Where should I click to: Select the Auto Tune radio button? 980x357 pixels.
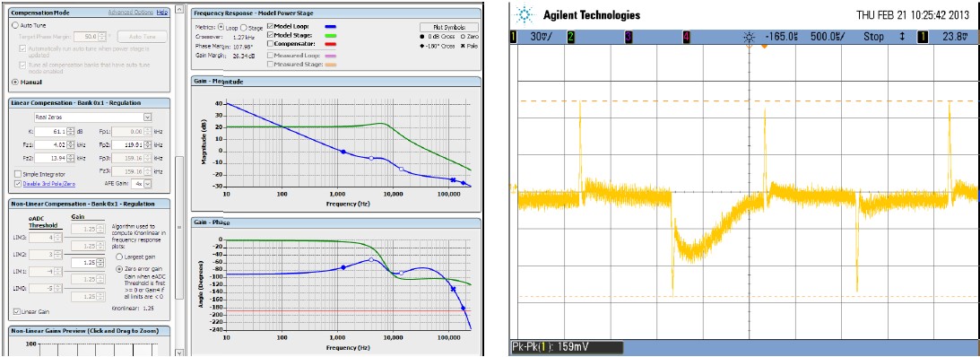[x=15, y=25]
